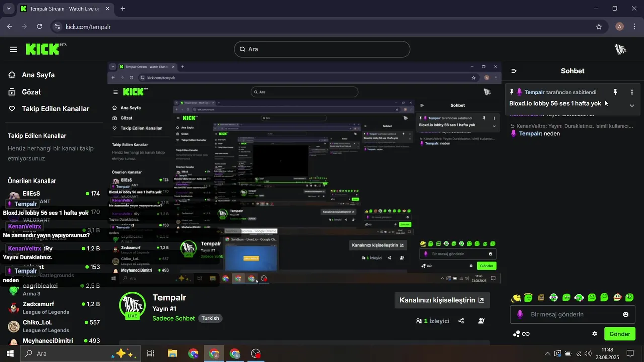Click the stream video thumbnail
This screenshot has height=362, width=644.
click(x=304, y=172)
